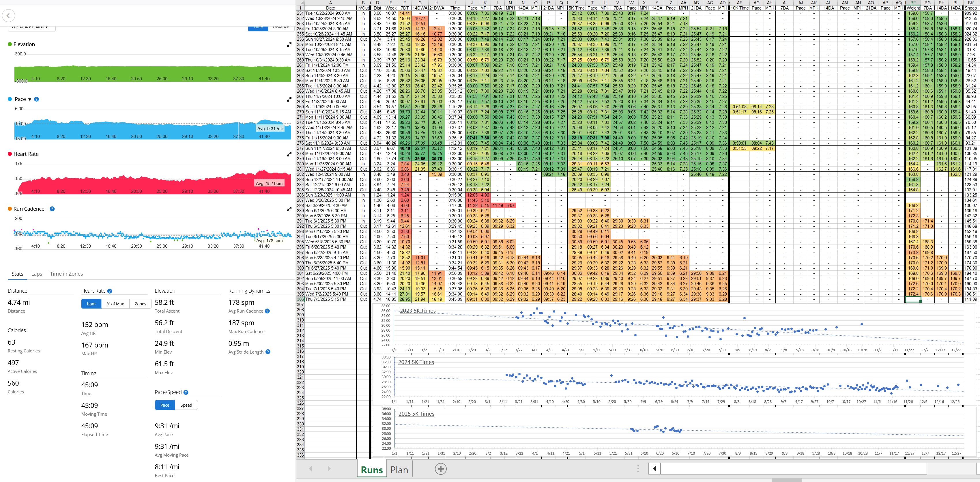Image resolution: width=980 pixels, height=482 pixels.
Task: Expand the Pace chart to full screen
Action: coord(289,100)
